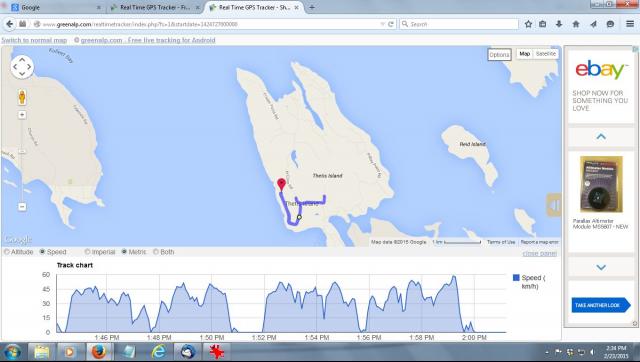Click the page identity icon in address bar

(x=37, y=24)
